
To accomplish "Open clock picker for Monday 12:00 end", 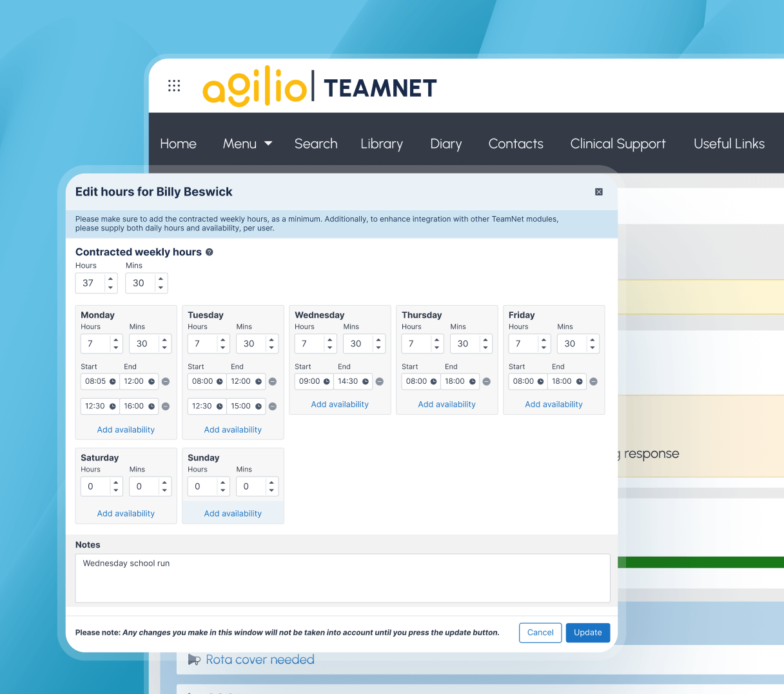I will (152, 382).
